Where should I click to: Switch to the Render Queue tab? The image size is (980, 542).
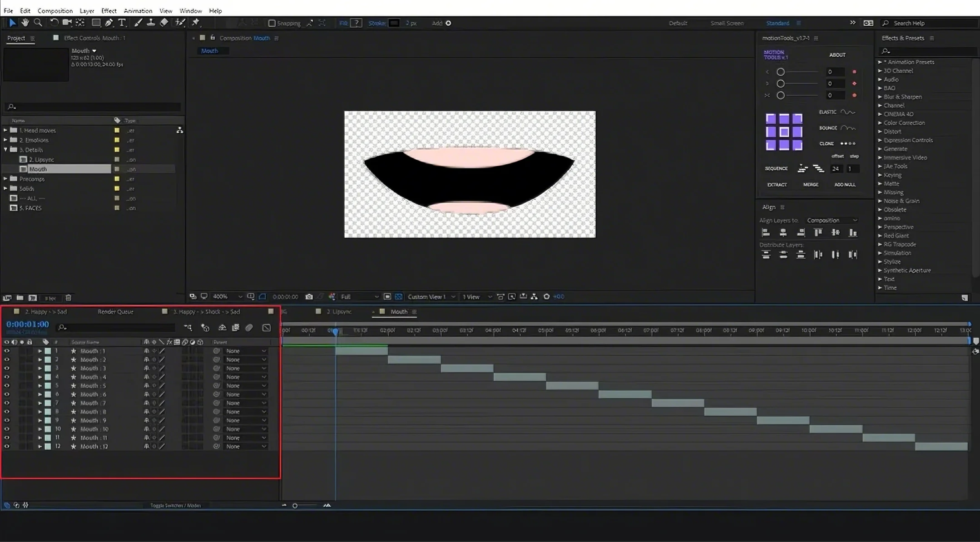115,312
